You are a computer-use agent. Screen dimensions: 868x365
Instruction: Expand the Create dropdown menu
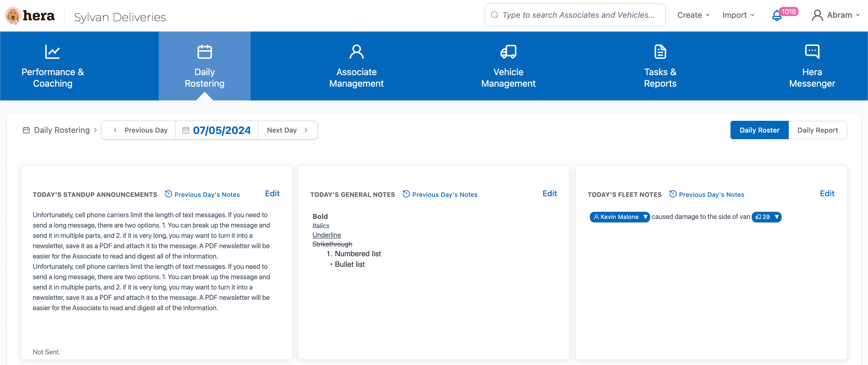[693, 15]
